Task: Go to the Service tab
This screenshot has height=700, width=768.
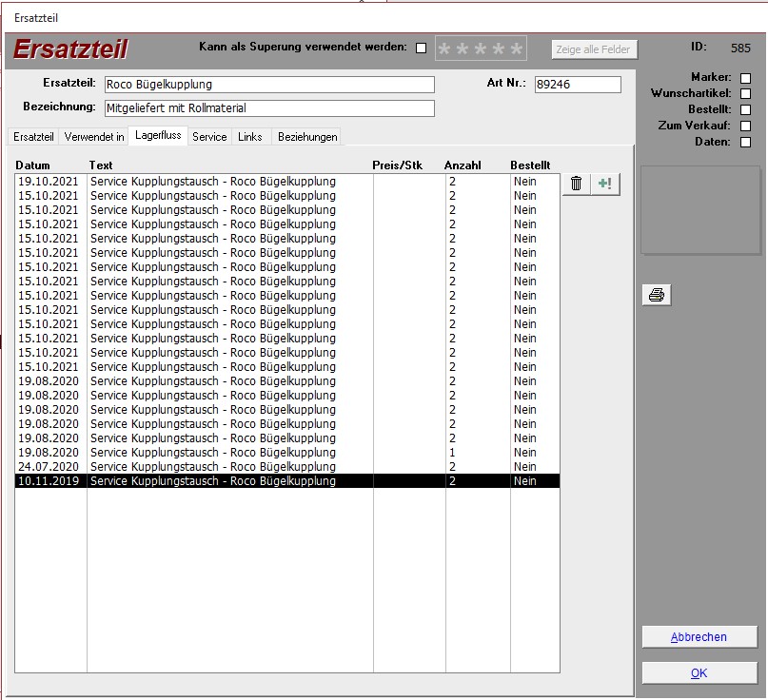Action: click(x=209, y=137)
